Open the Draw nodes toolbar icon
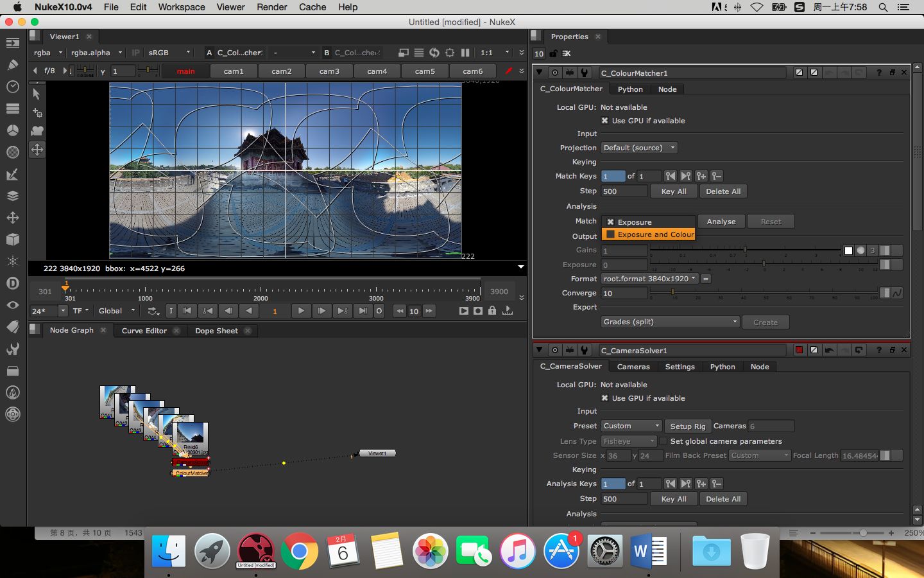Viewport: 924px width, 578px height. pos(12,64)
